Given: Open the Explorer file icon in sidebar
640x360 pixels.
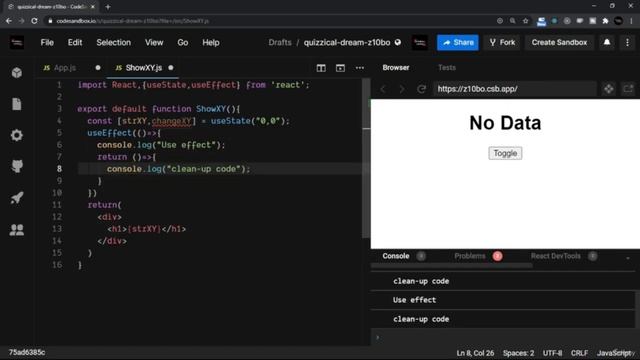Looking at the screenshot, I should [x=17, y=104].
